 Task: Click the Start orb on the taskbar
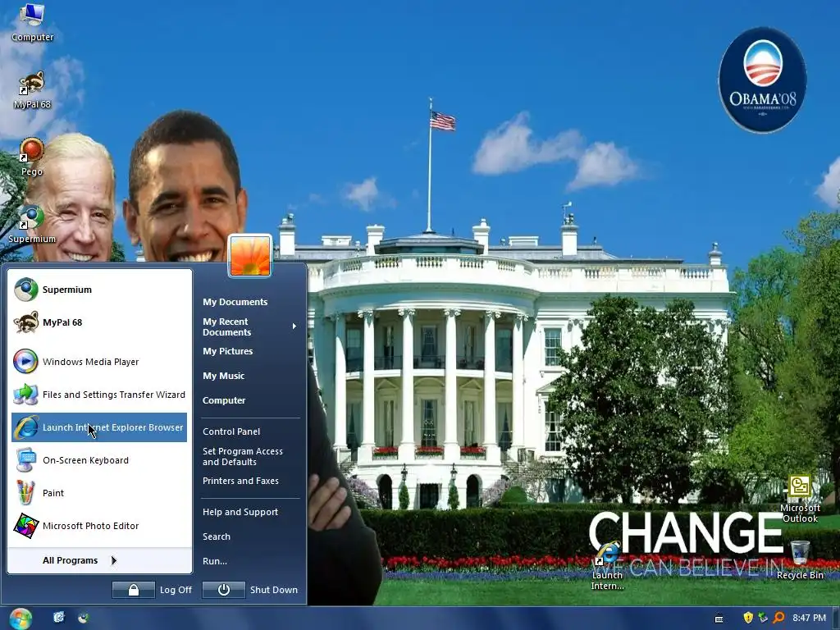21,619
